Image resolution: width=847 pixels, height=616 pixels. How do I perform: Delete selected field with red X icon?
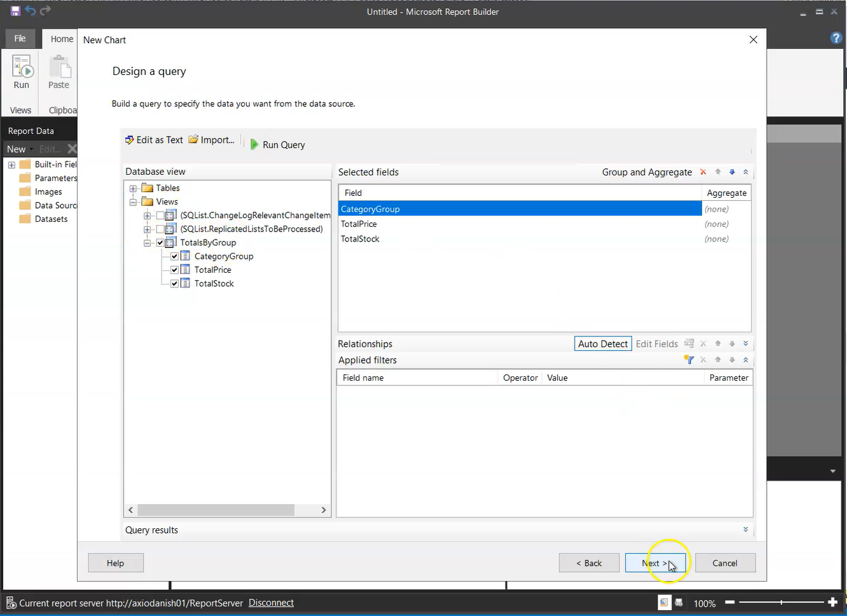click(x=703, y=172)
